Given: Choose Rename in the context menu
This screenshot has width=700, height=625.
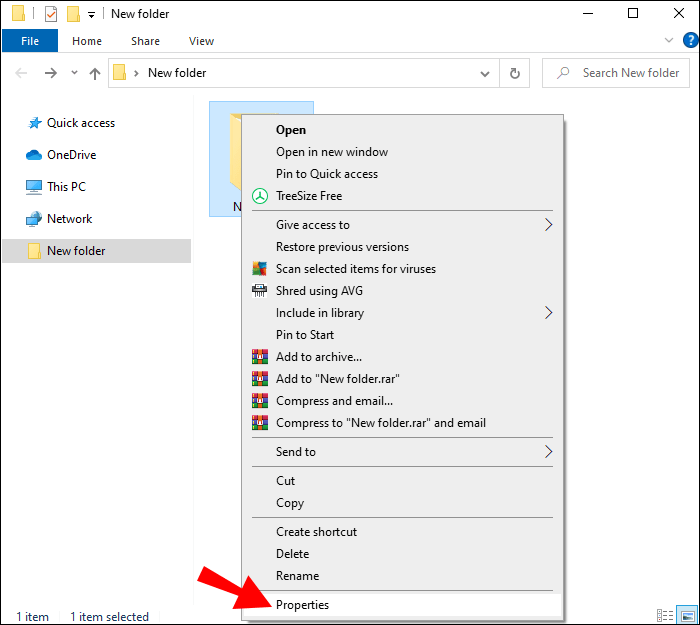Looking at the screenshot, I should pos(402,576).
